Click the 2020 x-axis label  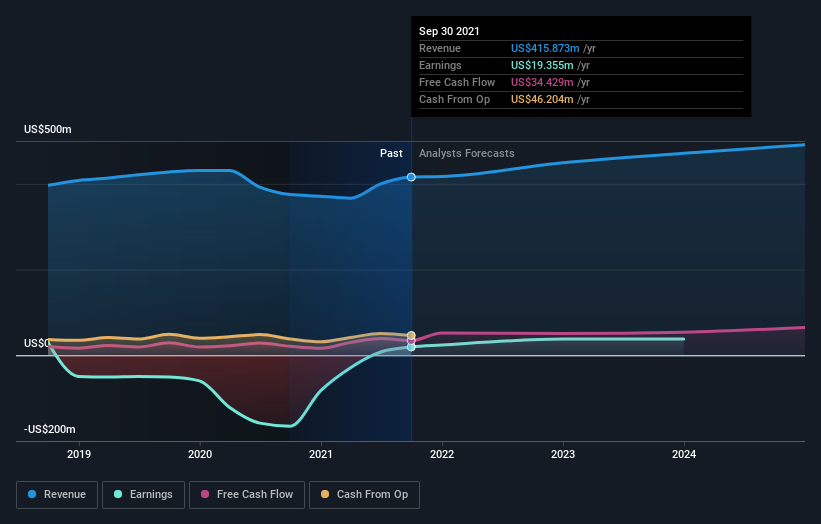[x=200, y=454]
